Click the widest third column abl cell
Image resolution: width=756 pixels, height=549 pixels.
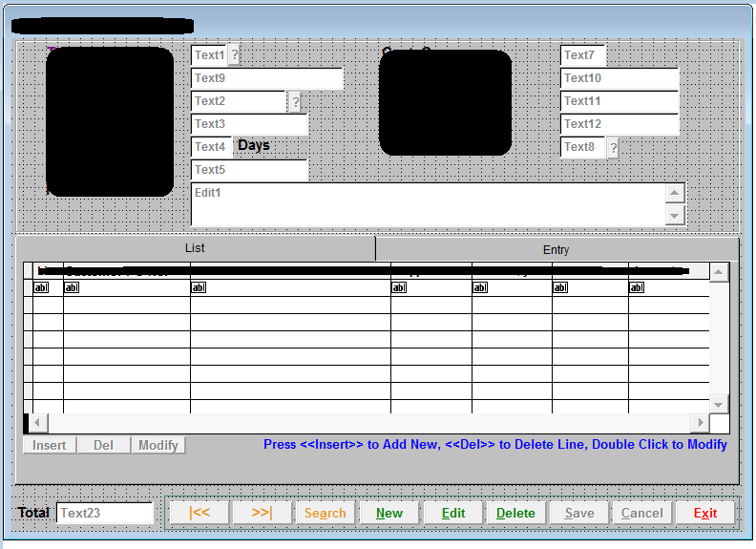[291, 288]
